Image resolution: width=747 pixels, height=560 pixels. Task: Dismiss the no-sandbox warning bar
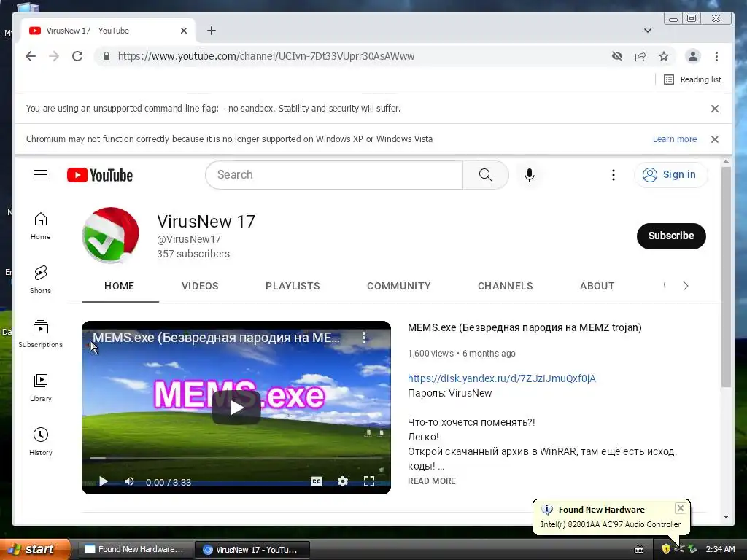click(x=715, y=109)
